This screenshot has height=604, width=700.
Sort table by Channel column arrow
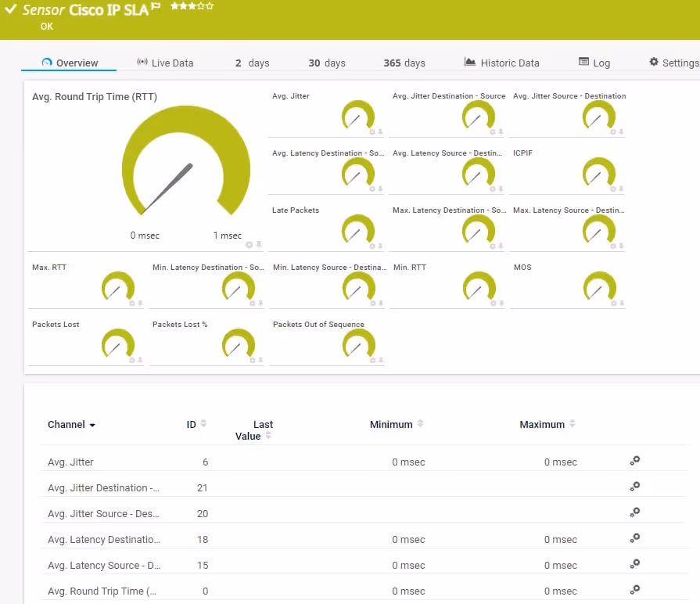click(92, 425)
